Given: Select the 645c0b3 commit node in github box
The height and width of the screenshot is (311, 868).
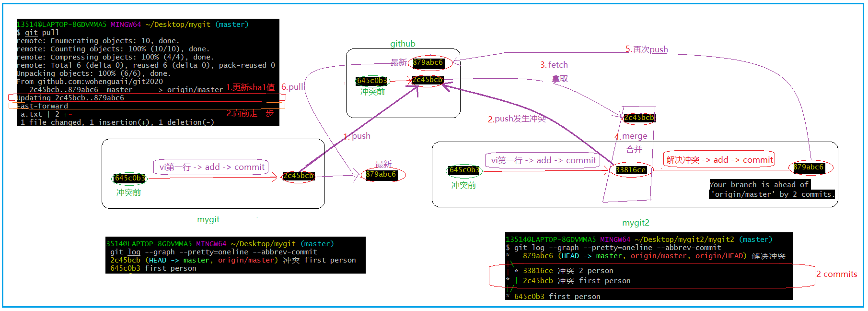Looking at the screenshot, I should pos(372,81).
